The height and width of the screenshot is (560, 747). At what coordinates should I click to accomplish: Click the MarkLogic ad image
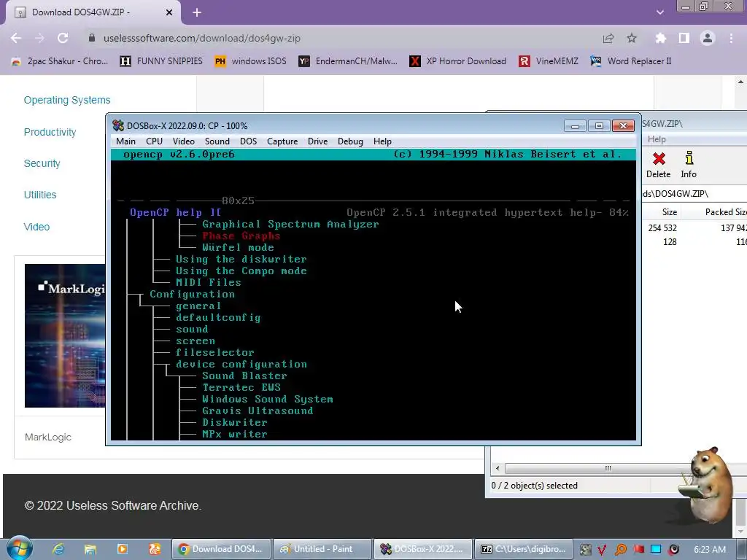(65, 335)
